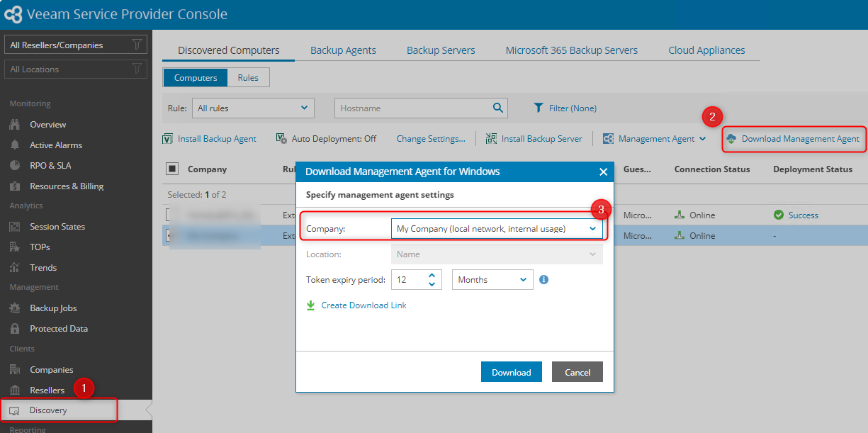The height and width of the screenshot is (433, 868).
Task: Expand the Rule 'All rules' dropdown
Action: 253,108
